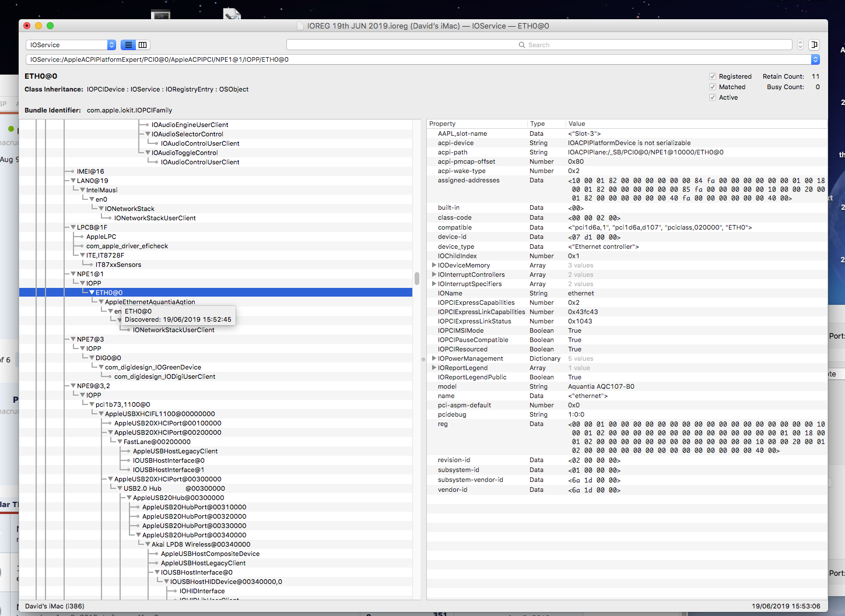Select IMEI@16 in the tree
Viewport: 845px width, 616px height.
90,171
